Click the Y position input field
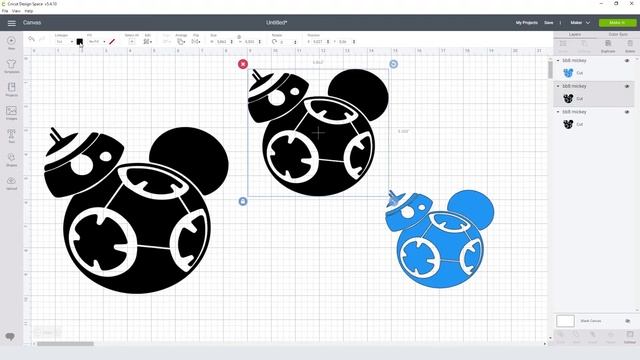The height and width of the screenshot is (360, 640). (344, 42)
